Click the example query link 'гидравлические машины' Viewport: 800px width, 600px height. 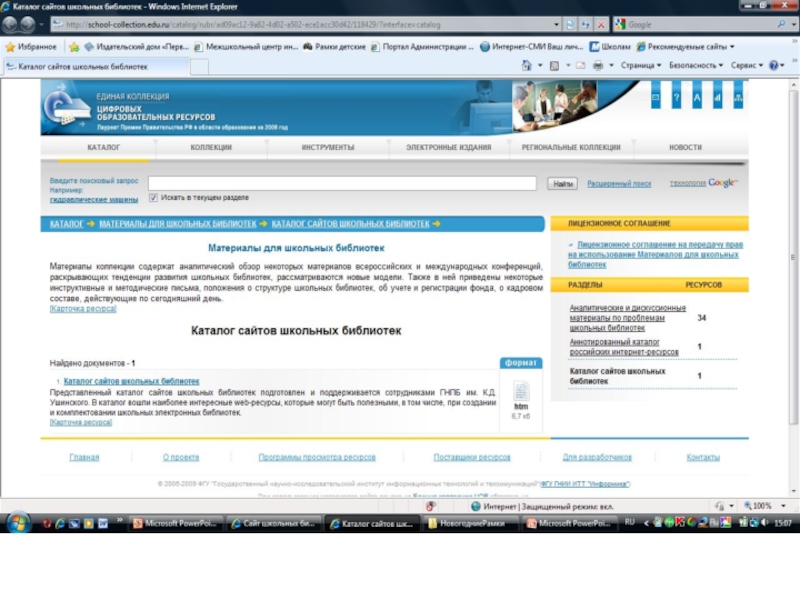pos(94,199)
